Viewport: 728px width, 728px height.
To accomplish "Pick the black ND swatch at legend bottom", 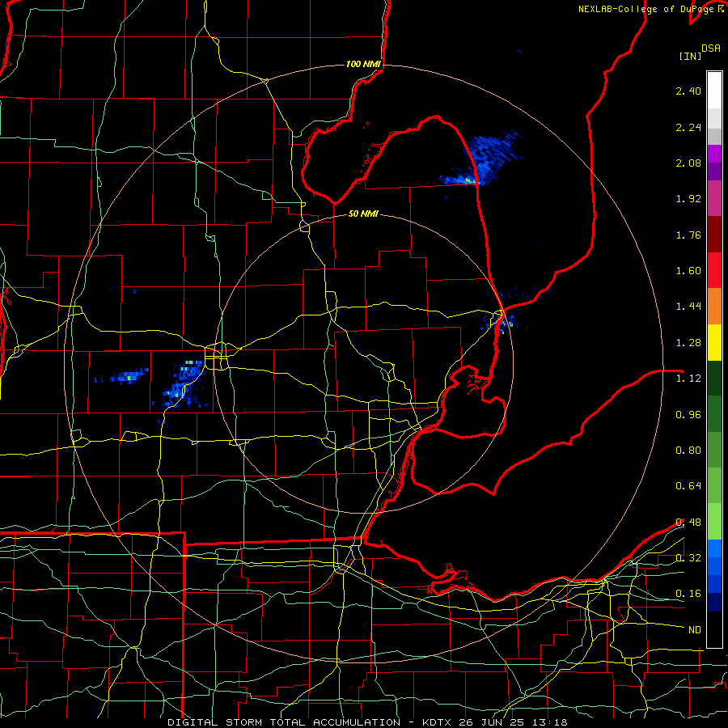I will coord(714,629).
